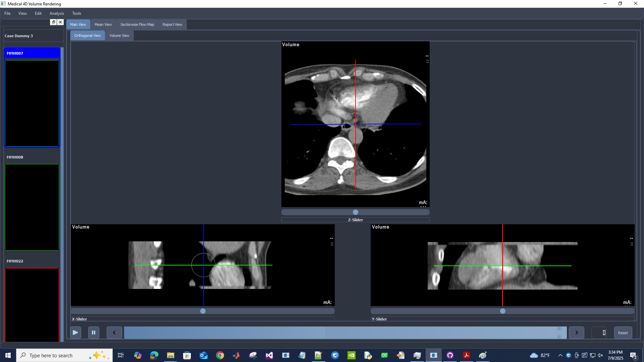This screenshot has height=362, width=644.
Task: Open Google Chrome from the taskbar
Action: click(220, 355)
